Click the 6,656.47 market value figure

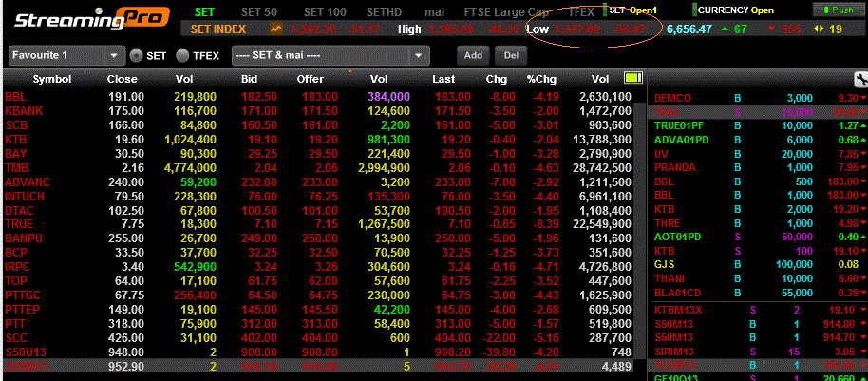(x=689, y=29)
